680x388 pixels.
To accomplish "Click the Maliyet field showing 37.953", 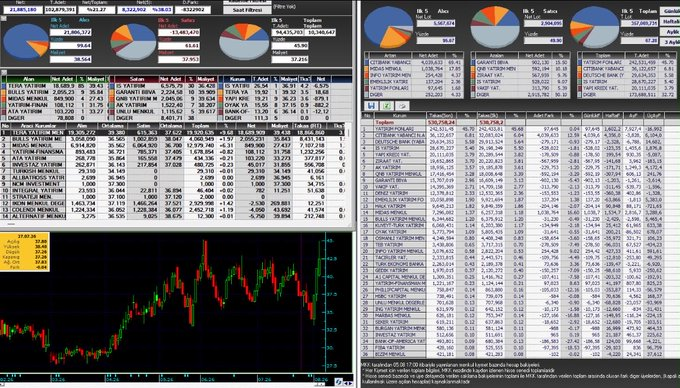I will tap(179, 59).
